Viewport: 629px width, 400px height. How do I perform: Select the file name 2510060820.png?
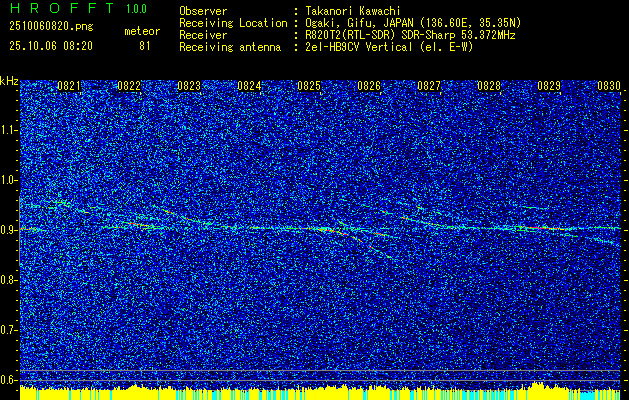(x=51, y=27)
